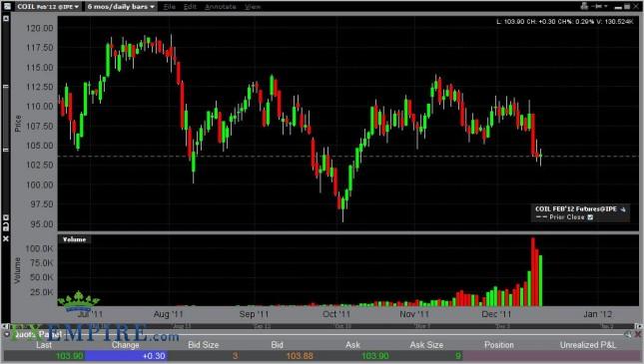Click the pin window icon in title bar
The height and width of the screenshot is (364, 644).
tap(597, 6)
